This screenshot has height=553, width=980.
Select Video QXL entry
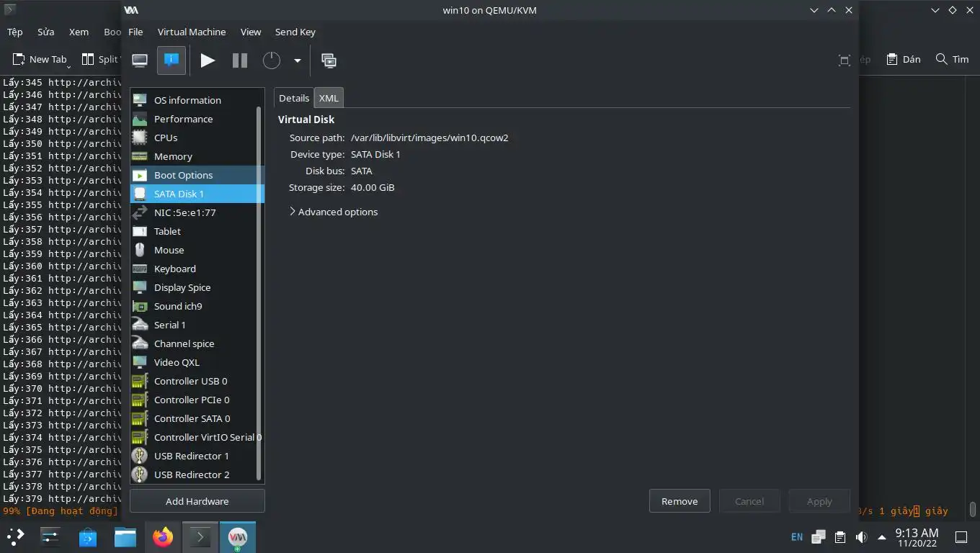(197, 362)
